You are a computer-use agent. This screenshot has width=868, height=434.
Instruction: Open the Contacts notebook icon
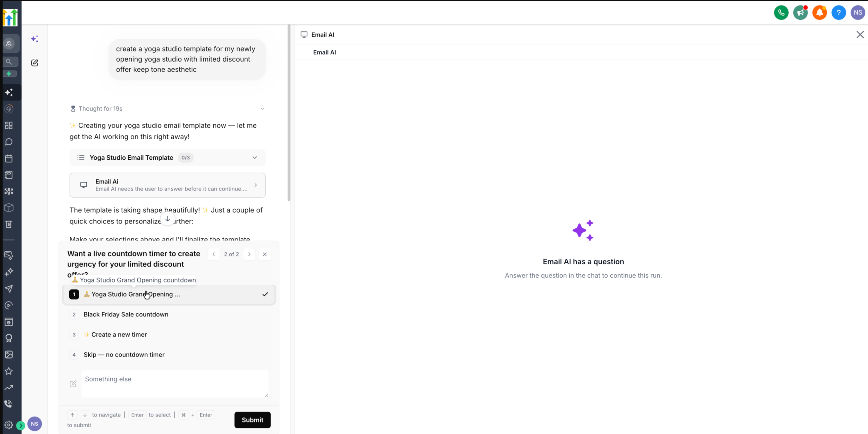9,175
